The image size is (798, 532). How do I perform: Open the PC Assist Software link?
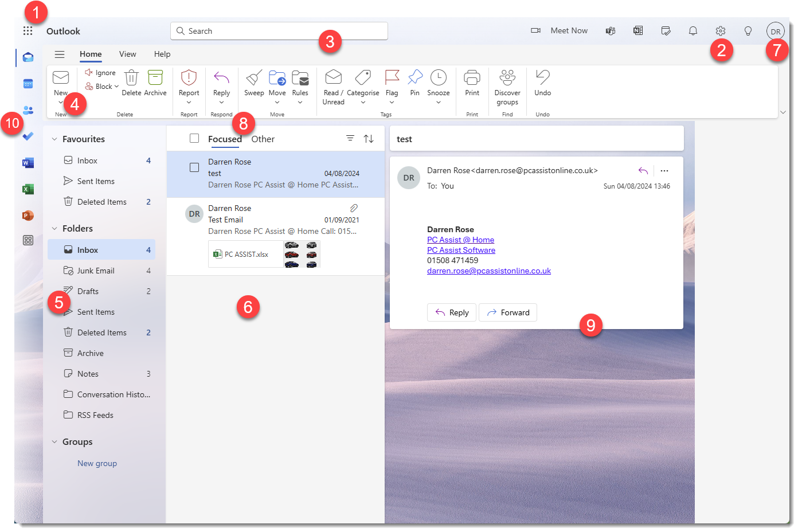461,250
